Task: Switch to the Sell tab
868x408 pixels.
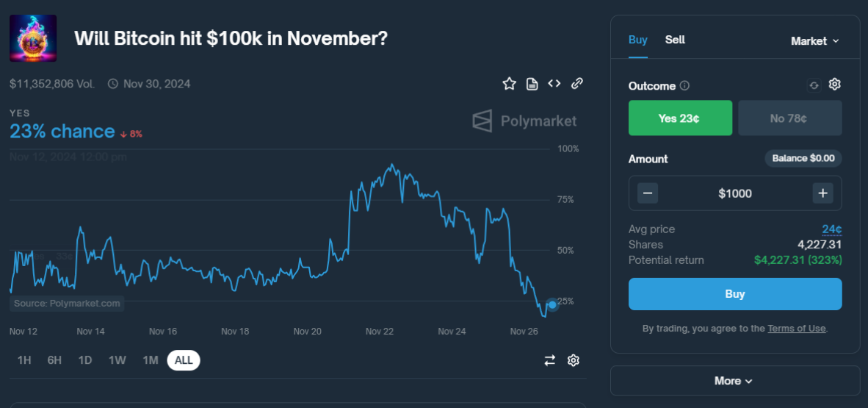Action: coord(675,40)
